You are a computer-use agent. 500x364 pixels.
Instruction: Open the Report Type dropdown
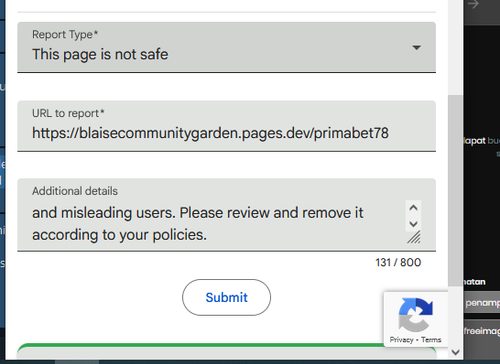pos(226,47)
